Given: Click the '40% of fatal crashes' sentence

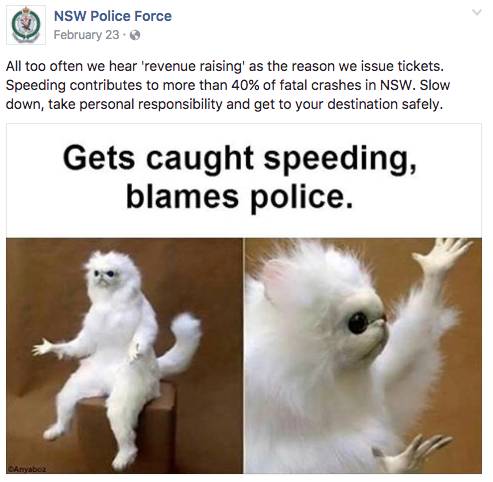Looking at the screenshot, I should [228, 85].
